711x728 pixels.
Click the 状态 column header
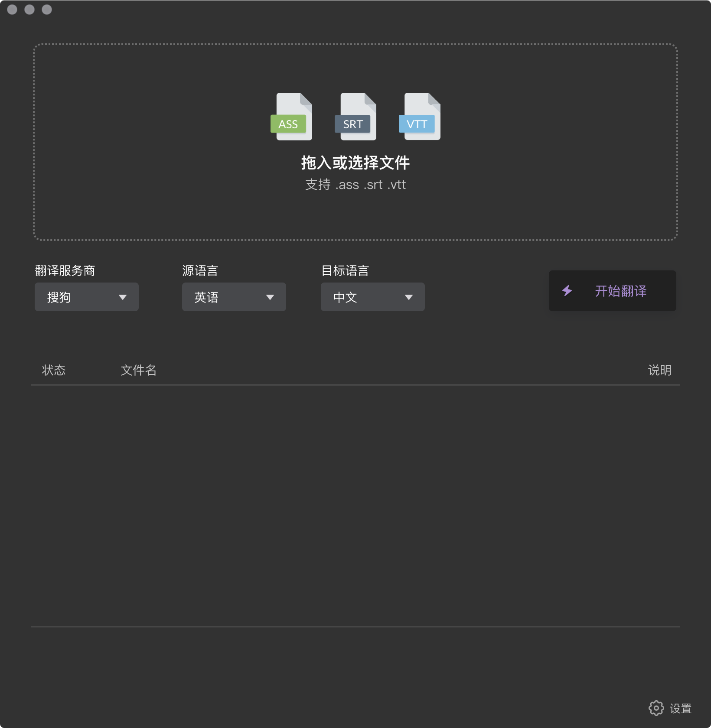tap(54, 370)
